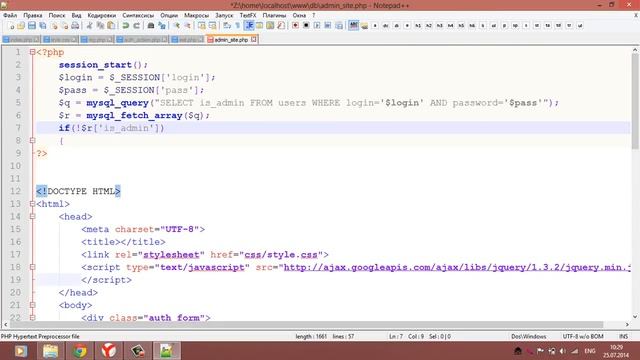This screenshot has height=360, width=640.
Task: Open the Запуск menu
Action: coord(224,16)
